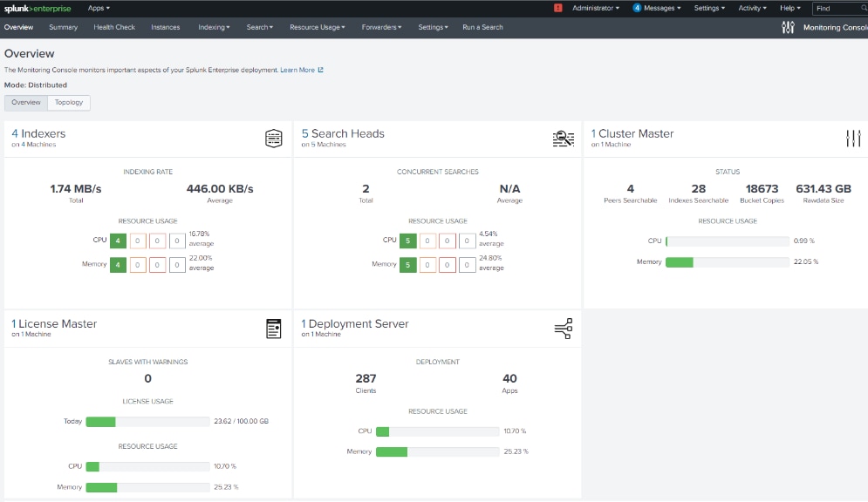Open the Resource Usage navigation menu

click(318, 27)
